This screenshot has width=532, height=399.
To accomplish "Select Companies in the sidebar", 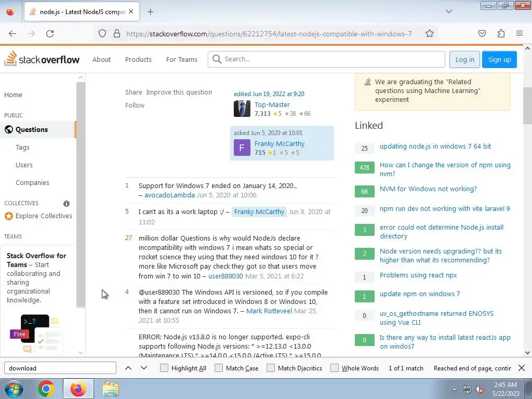I will (x=32, y=182).
